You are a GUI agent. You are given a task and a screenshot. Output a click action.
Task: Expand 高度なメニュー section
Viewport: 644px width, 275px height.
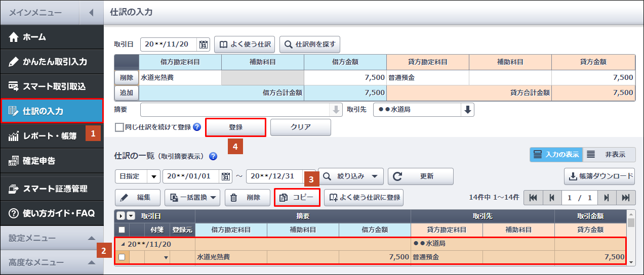[52, 262]
